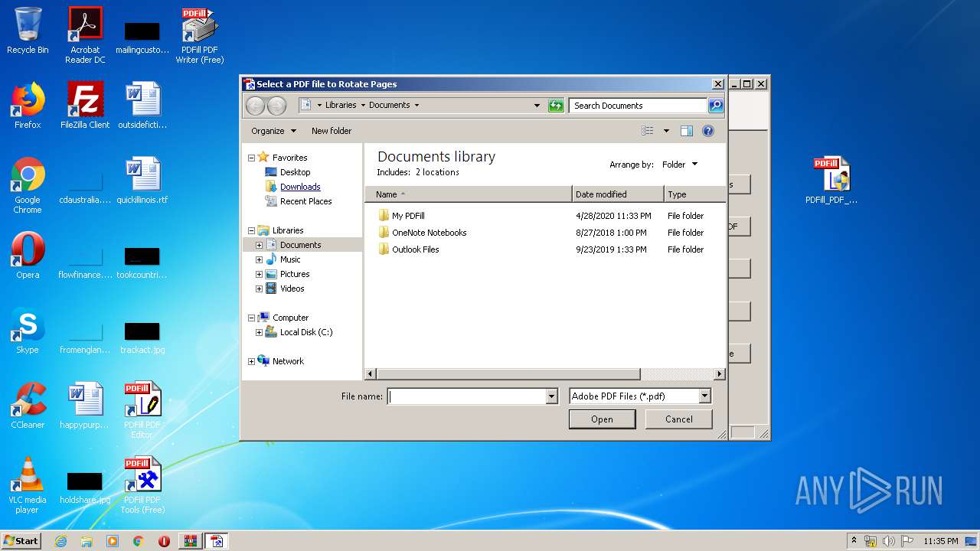Open Windows Explorer taskbar icon
The width and height of the screenshot is (980, 551).
pos(87,541)
